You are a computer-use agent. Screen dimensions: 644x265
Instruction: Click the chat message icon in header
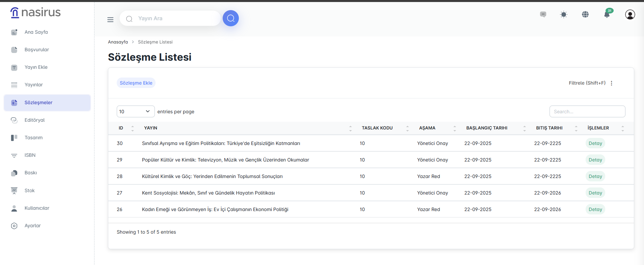[543, 14]
